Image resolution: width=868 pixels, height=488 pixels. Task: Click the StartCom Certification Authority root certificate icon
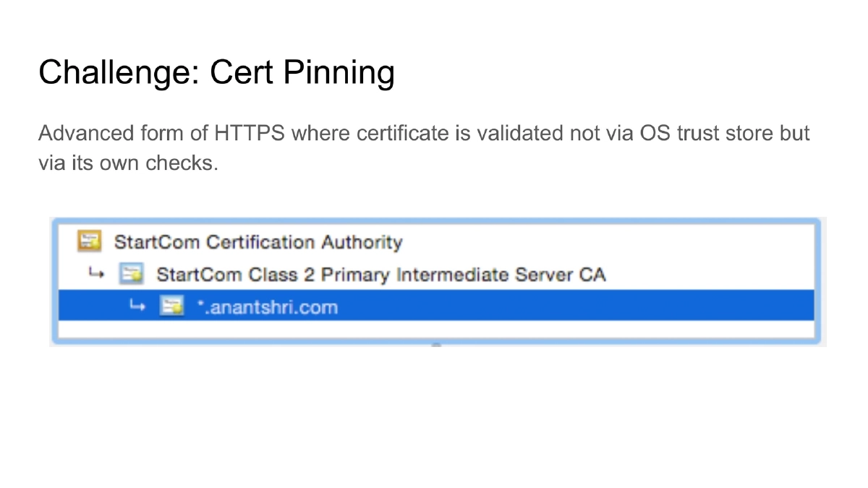[x=88, y=241]
